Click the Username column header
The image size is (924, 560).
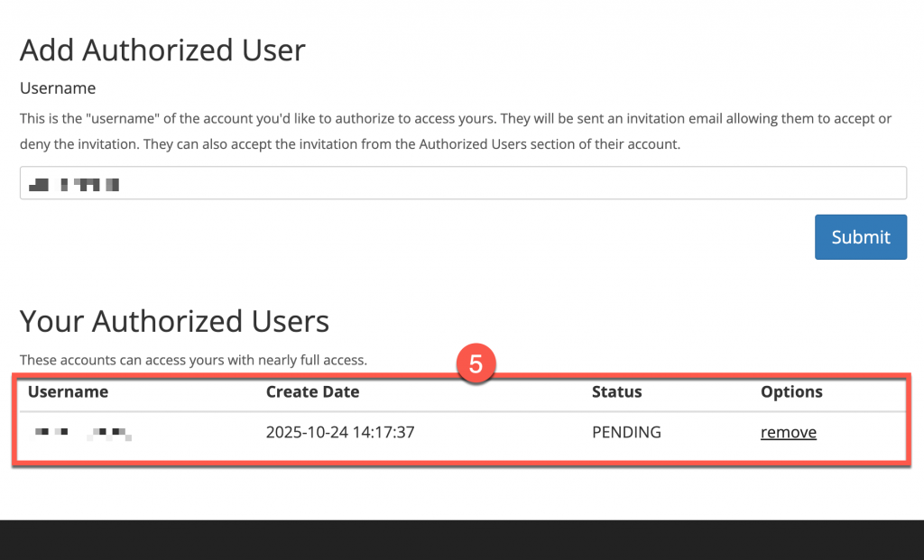click(x=69, y=391)
